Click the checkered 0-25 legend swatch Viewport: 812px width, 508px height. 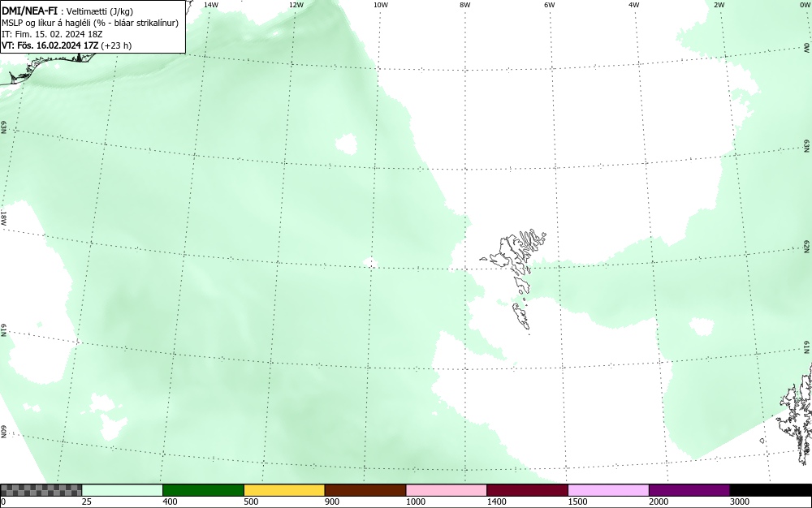41,490
